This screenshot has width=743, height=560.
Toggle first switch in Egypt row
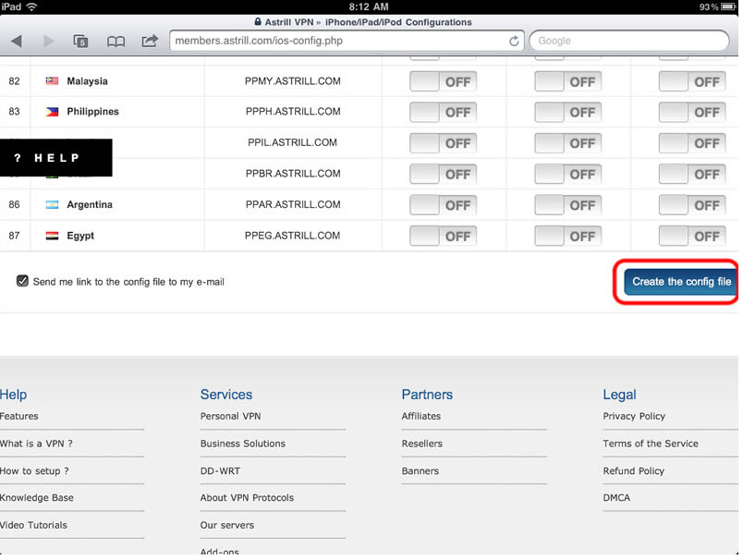(x=443, y=236)
